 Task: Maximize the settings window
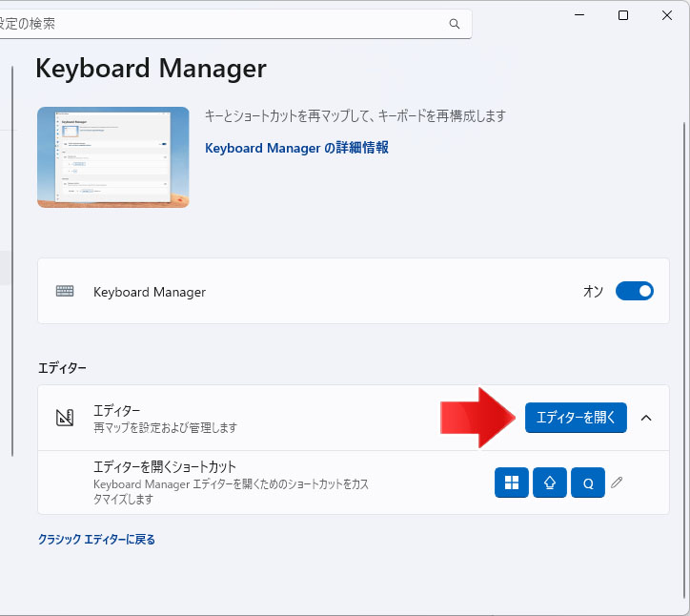[623, 15]
